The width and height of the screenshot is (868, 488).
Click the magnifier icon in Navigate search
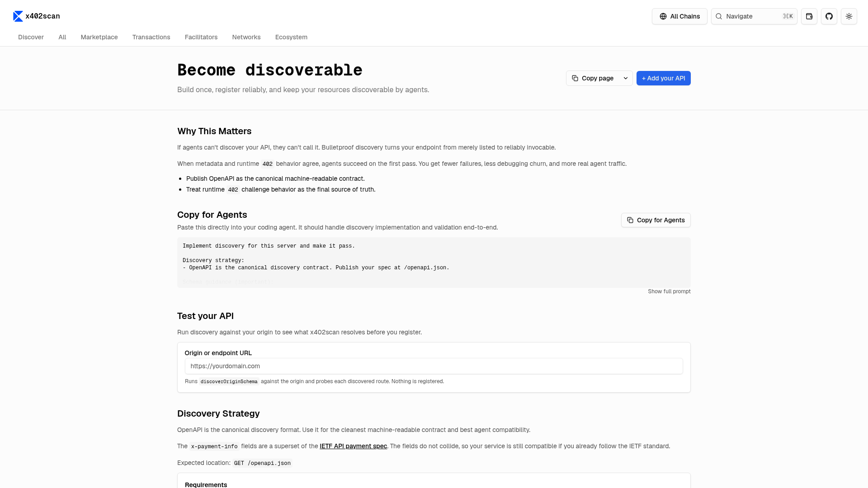pyautogui.click(x=719, y=16)
